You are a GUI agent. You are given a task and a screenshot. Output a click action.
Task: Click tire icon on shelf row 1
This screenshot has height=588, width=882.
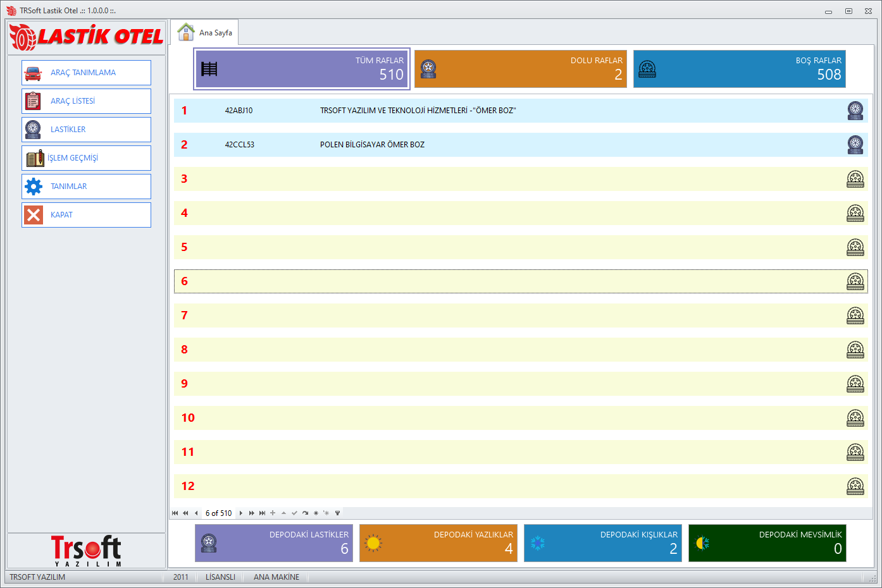click(x=855, y=111)
